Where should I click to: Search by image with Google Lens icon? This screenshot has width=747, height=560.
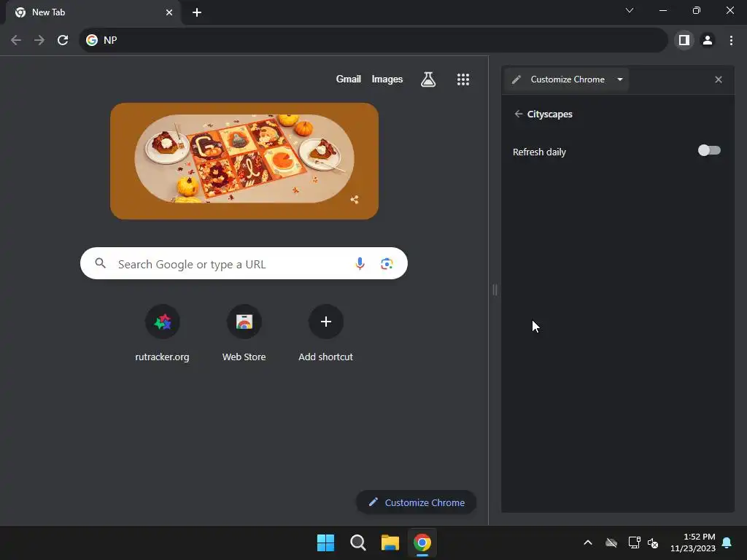pyautogui.click(x=387, y=263)
